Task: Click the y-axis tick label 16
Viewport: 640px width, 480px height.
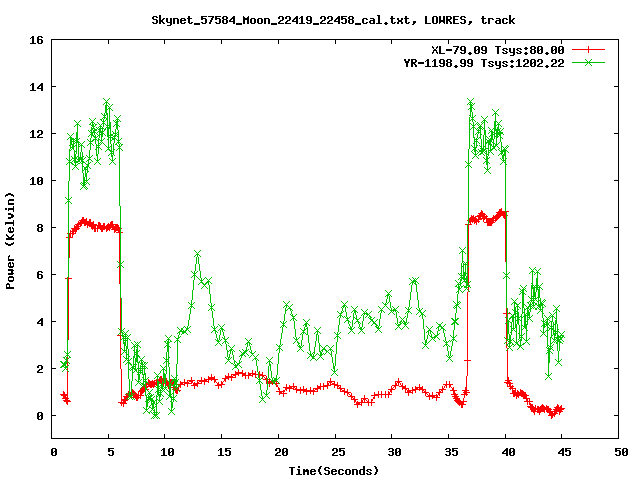Action: click(x=36, y=40)
